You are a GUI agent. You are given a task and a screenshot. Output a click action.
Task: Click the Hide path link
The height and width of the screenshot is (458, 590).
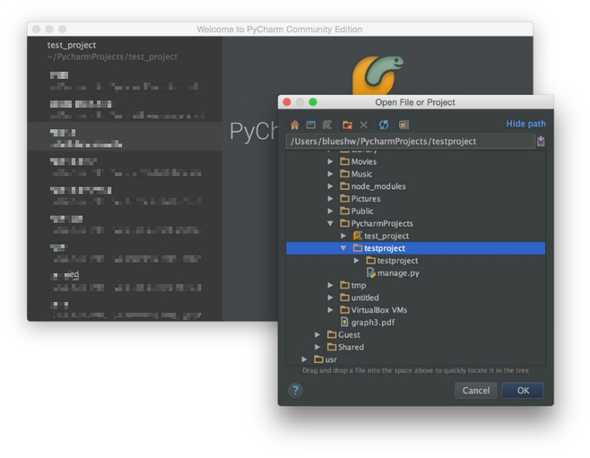coord(526,124)
